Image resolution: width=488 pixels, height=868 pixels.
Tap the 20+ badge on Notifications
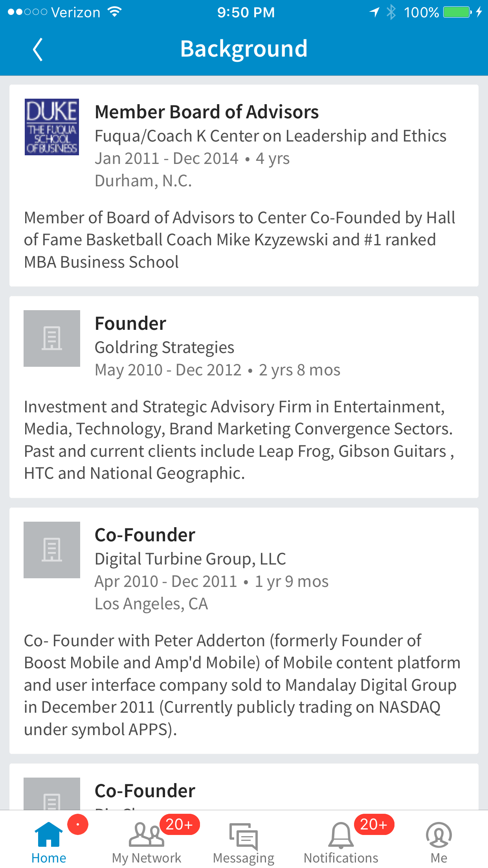pos(374,824)
